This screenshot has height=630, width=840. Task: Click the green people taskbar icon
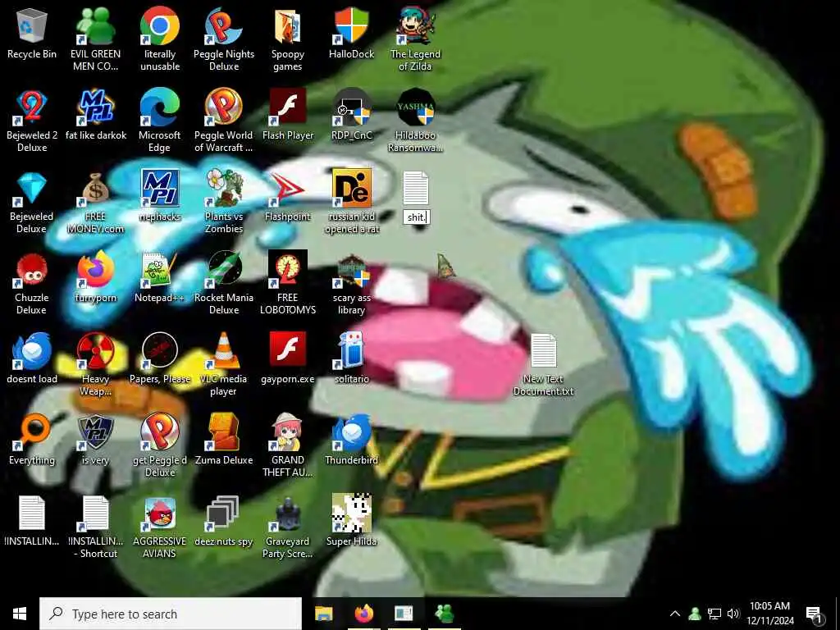pos(444,614)
